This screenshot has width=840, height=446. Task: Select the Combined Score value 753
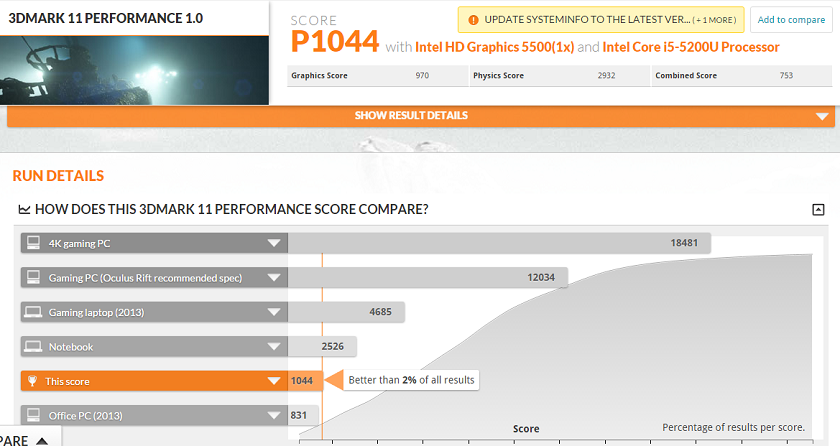(786, 75)
